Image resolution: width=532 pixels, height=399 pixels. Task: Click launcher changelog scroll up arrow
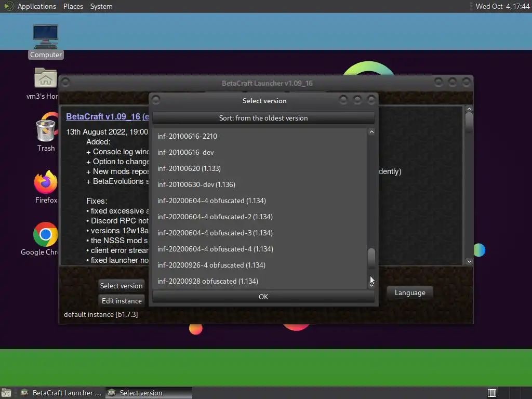(x=469, y=109)
